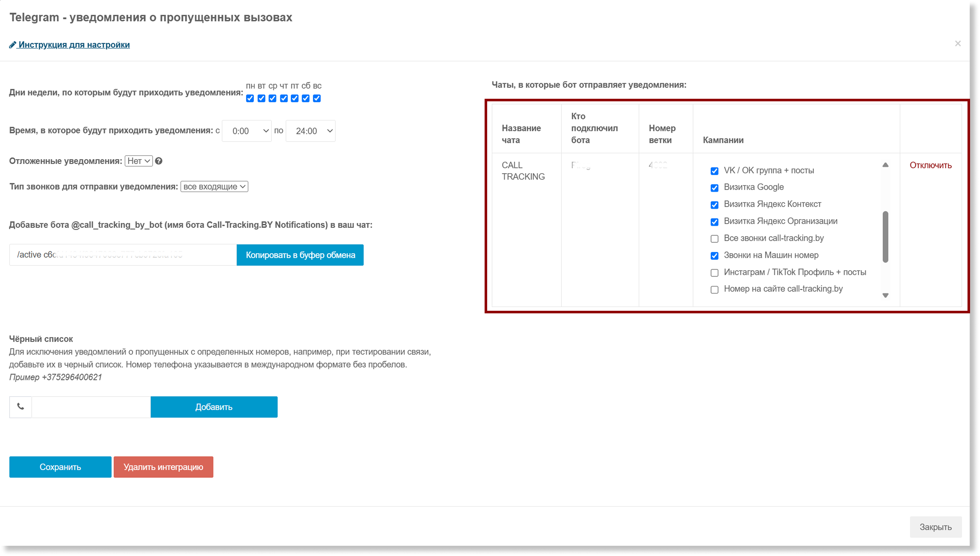Enable Все звонки call-tracking.by campaign

[714, 239]
